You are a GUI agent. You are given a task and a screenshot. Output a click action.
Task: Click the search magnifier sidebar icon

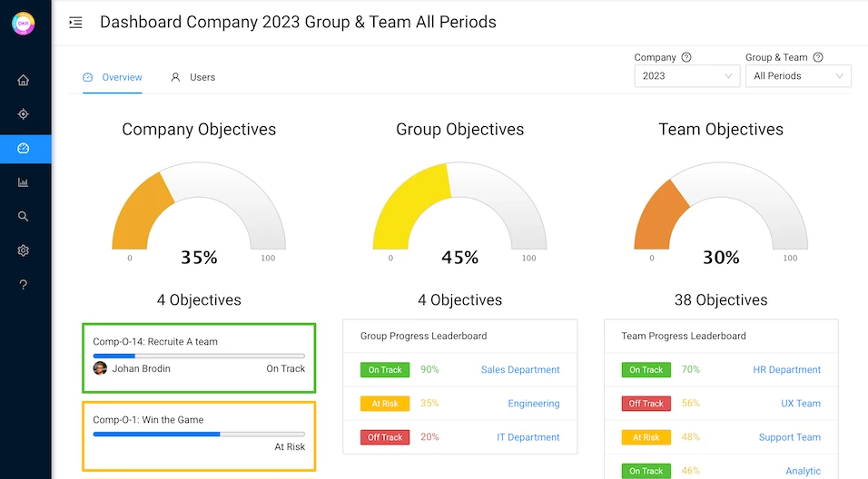tap(23, 216)
